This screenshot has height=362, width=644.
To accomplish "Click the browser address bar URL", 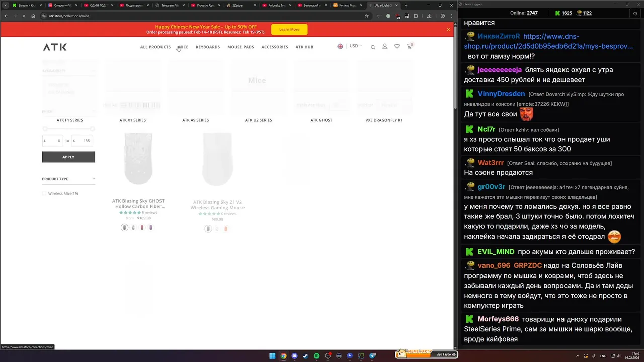I will click(x=69, y=16).
